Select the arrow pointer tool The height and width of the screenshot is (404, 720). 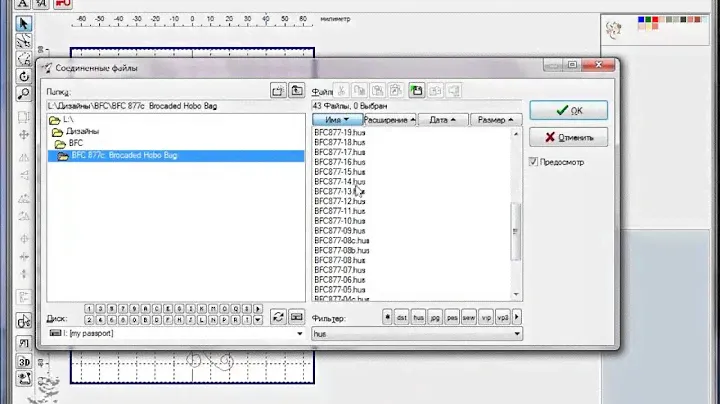tap(24, 23)
